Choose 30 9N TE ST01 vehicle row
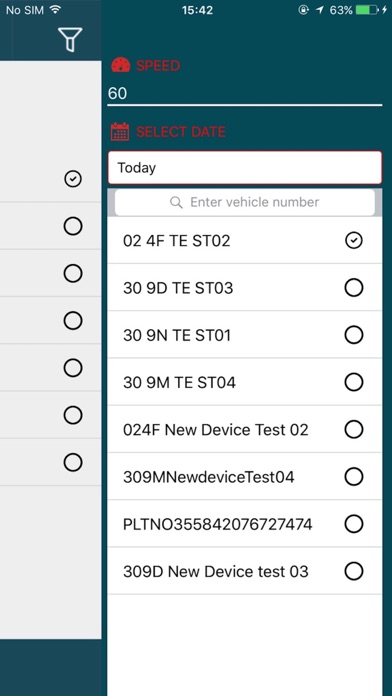The image size is (392, 696). pos(245,335)
